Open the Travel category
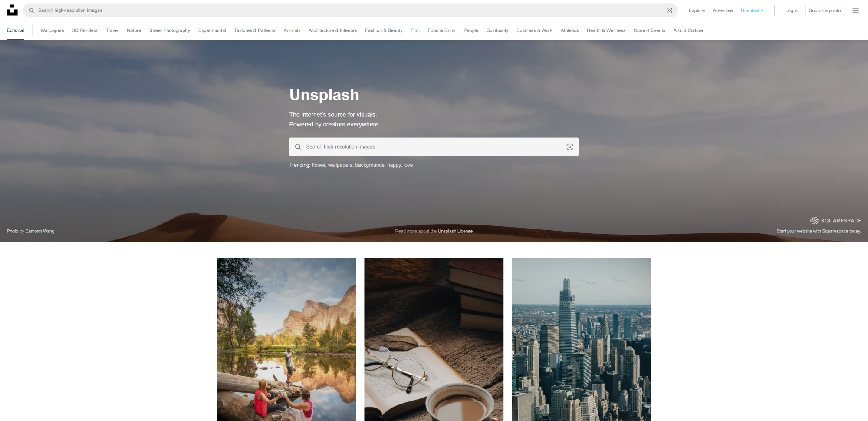868x421 pixels. [x=112, y=30]
